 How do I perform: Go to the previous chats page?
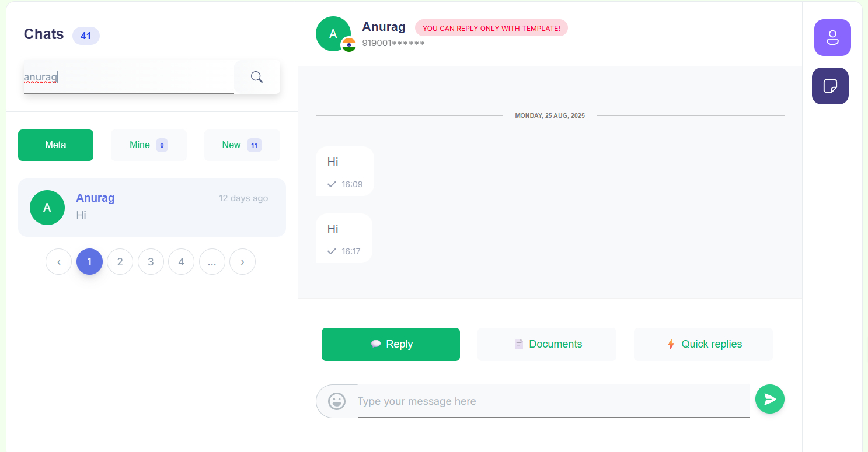[x=58, y=262]
